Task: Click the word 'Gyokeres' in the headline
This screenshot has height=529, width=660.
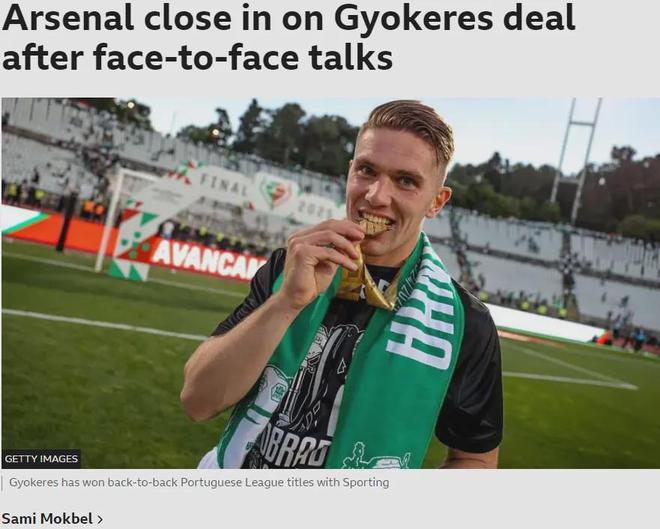Action: 413,20
